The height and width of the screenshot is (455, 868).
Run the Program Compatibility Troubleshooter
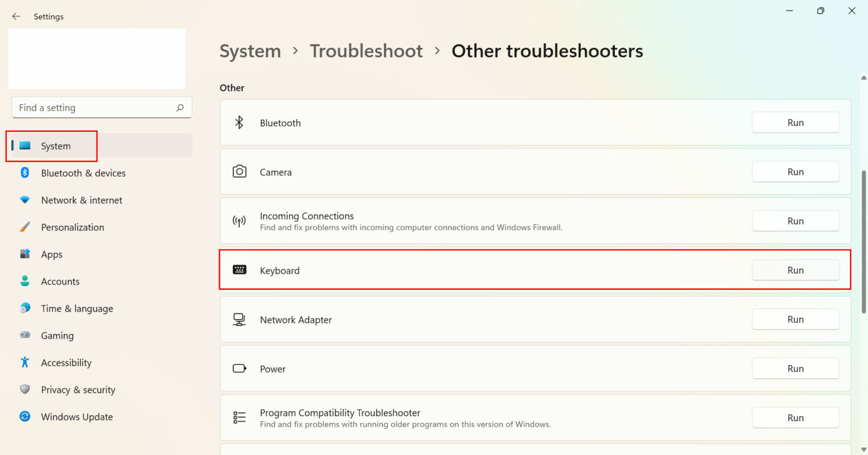pyautogui.click(x=795, y=417)
